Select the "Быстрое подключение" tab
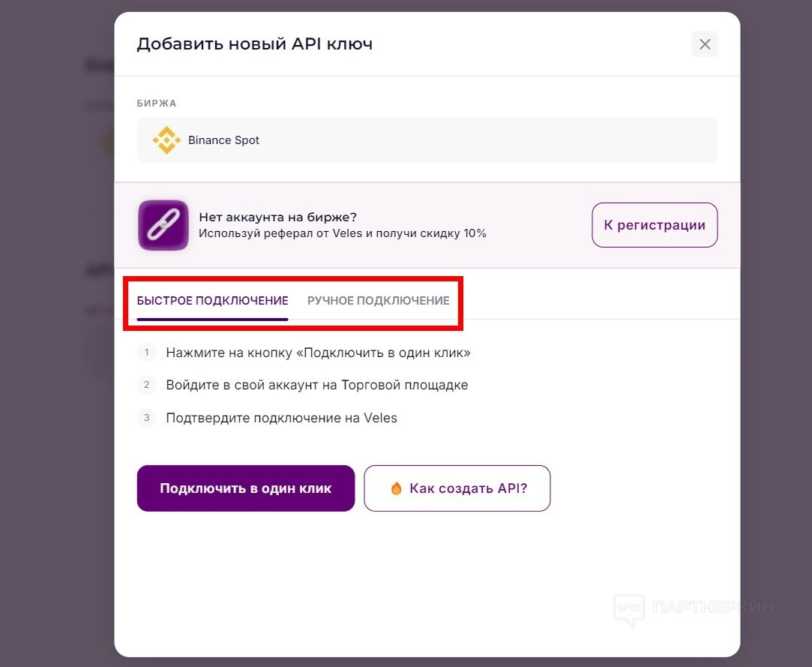 tap(212, 301)
